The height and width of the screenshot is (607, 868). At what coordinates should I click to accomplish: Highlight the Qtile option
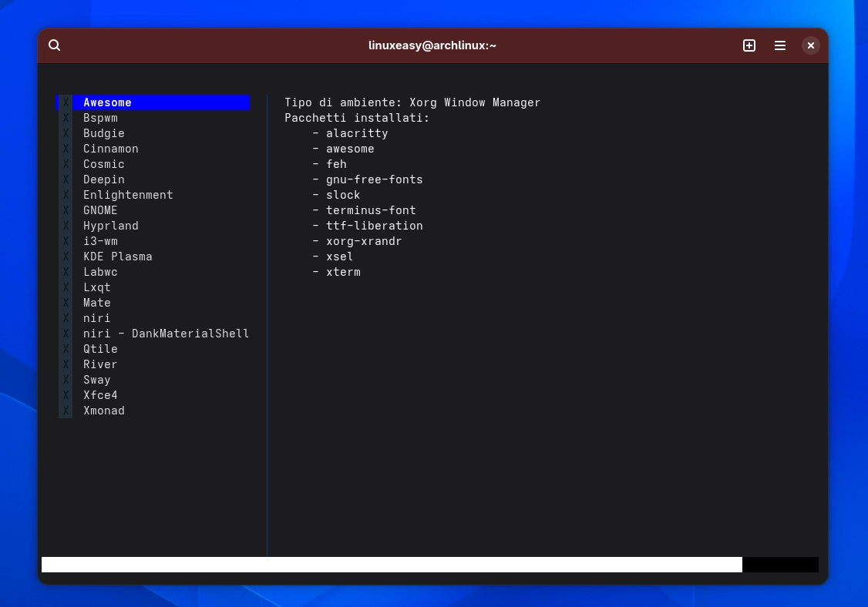(100, 349)
